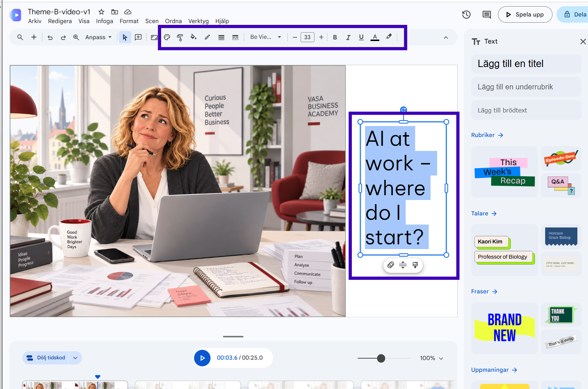Select This Week's Recap title template
The image size is (588, 389).
[505, 172]
